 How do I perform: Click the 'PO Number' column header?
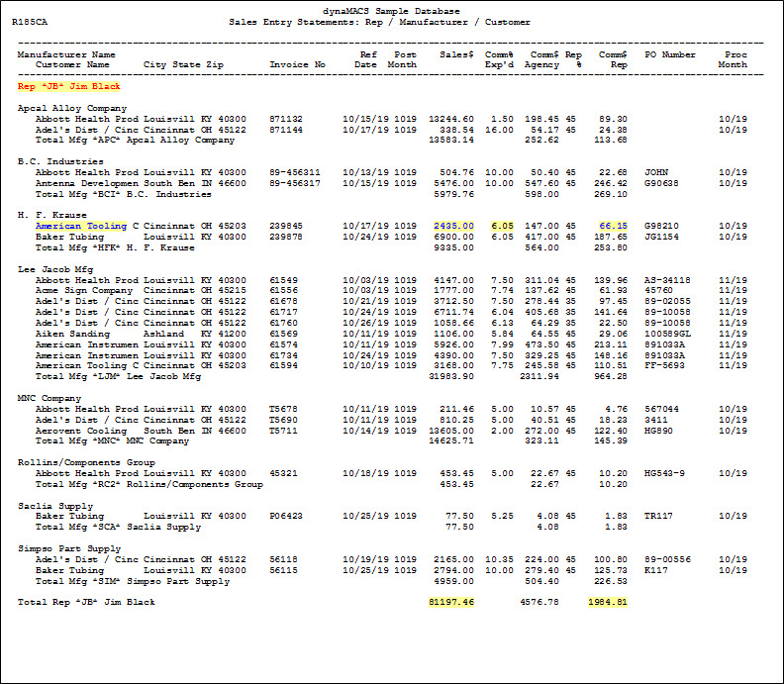tap(669, 54)
